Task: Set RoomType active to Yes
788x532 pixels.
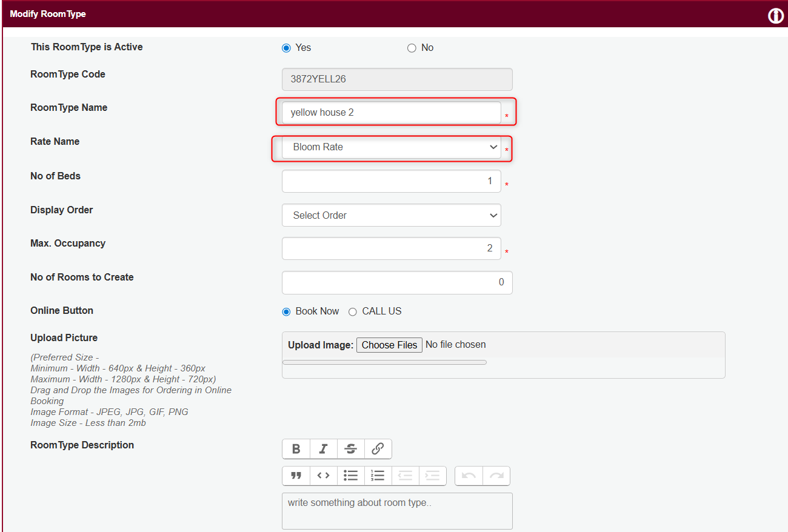Action: (x=286, y=48)
